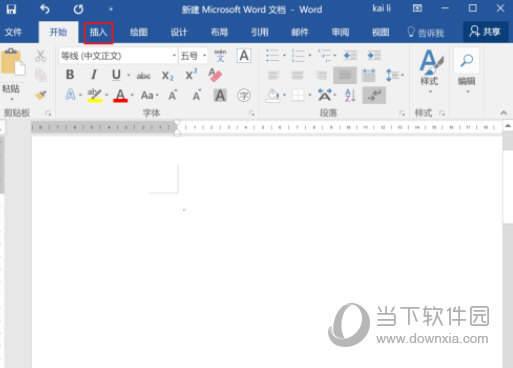
Task: Click the increase indent icon
Action: [x=374, y=55]
